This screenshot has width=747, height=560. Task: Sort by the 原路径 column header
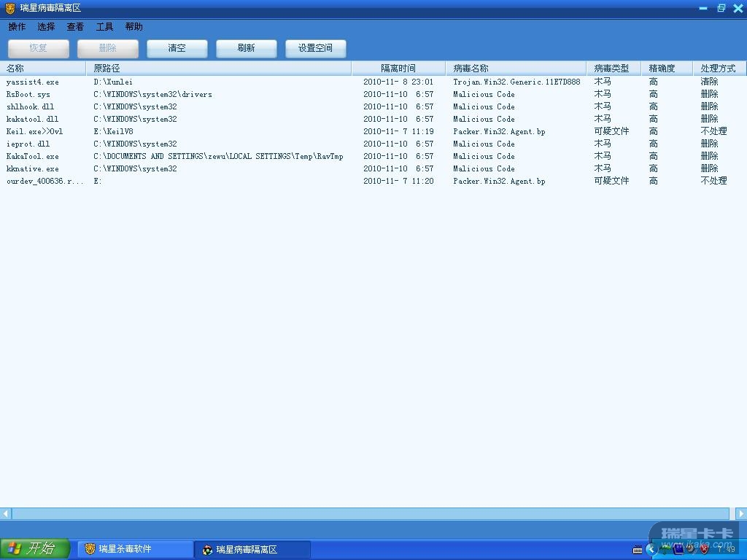(x=219, y=68)
